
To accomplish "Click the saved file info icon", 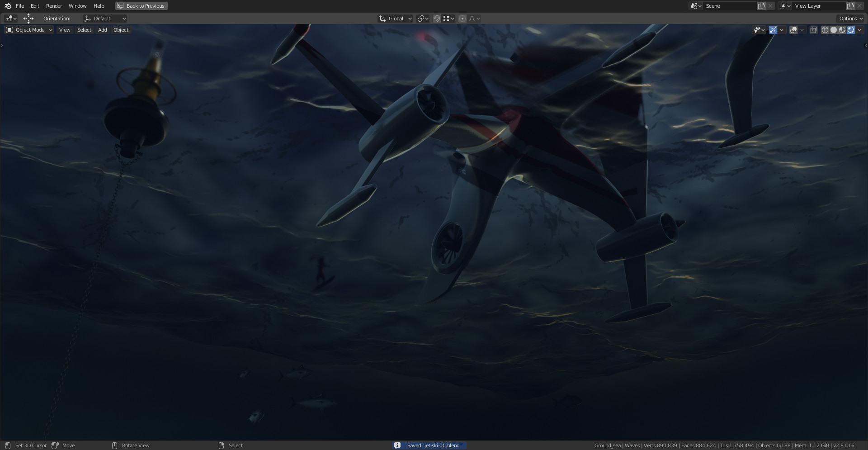I will [x=397, y=445].
